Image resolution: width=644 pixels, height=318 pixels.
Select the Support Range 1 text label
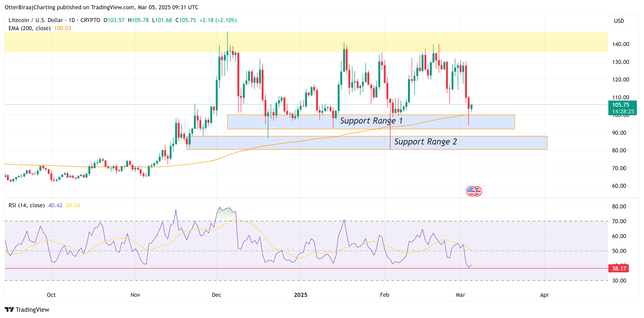pos(371,121)
